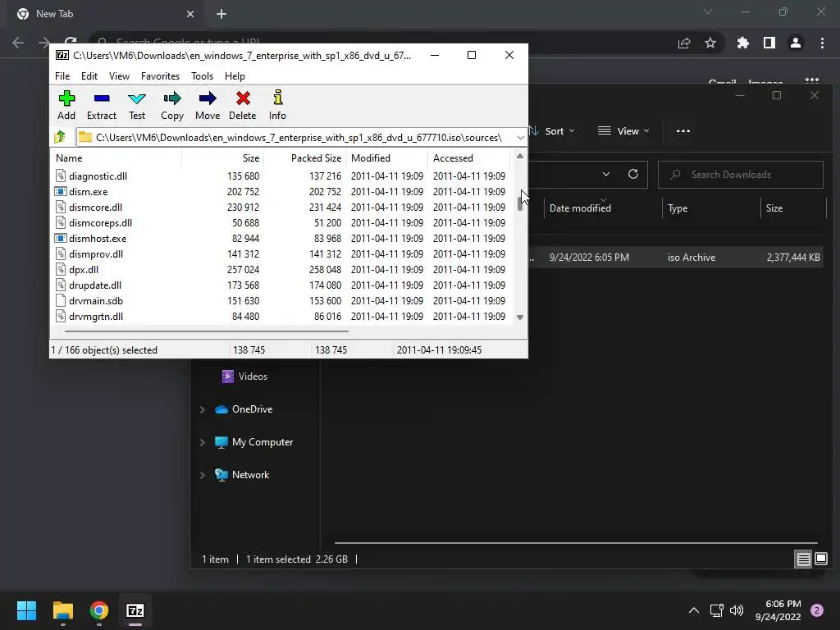840x630 pixels.
Task: Open the Tools menu in 7-Zip
Action: pyautogui.click(x=202, y=76)
